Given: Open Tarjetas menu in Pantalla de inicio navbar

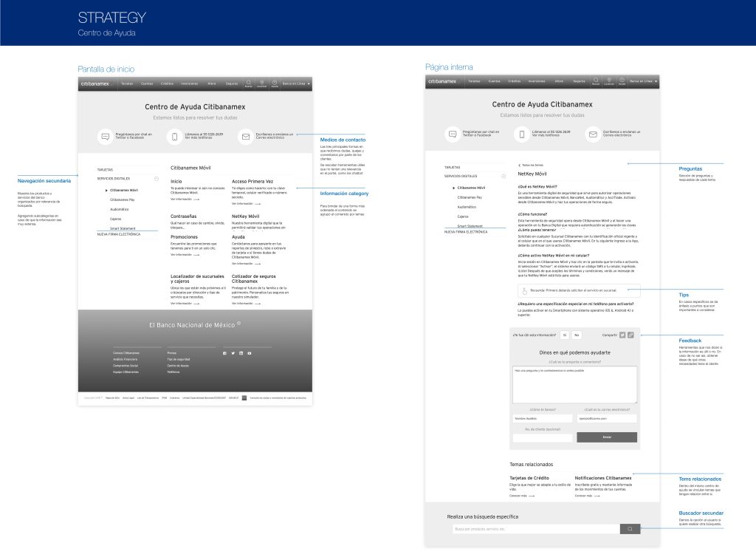Looking at the screenshot, I should [127, 83].
